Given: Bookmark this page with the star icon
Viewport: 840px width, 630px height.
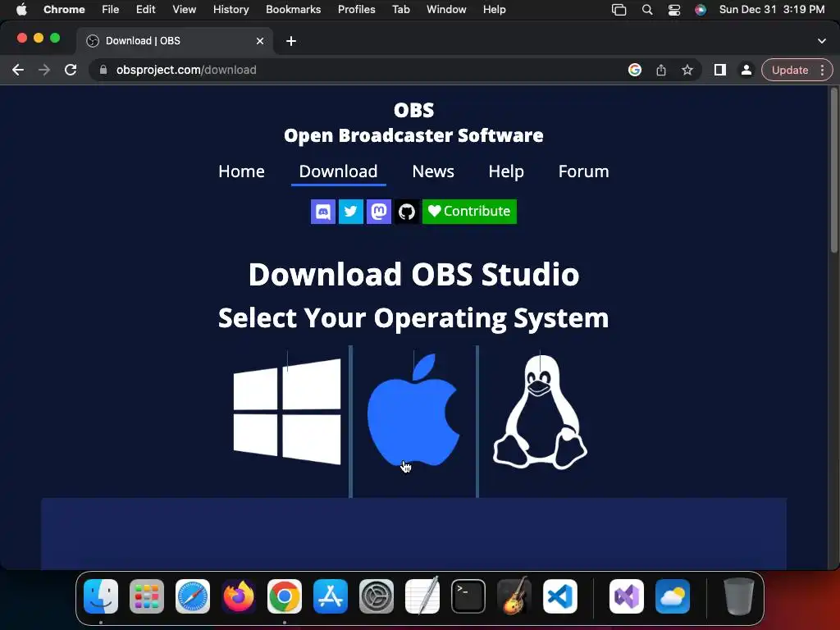Looking at the screenshot, I should click(x=687, y=71).
